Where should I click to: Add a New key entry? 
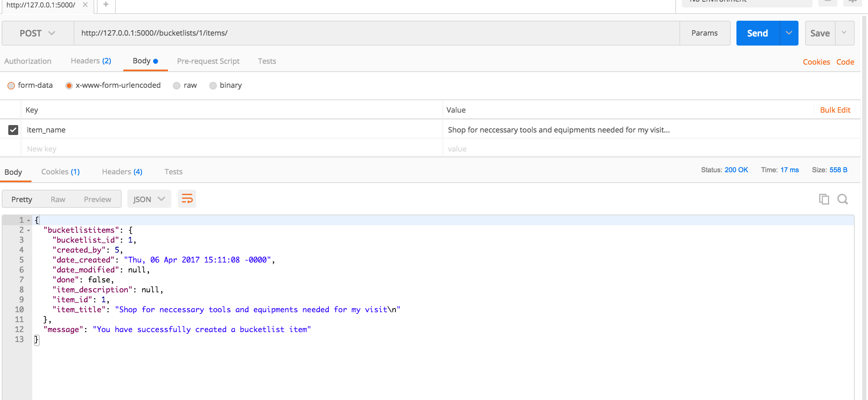coord(232,149)
